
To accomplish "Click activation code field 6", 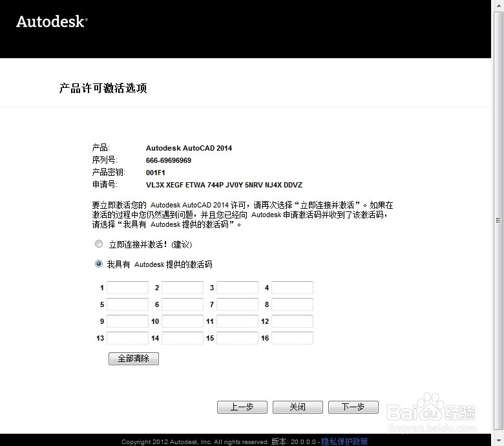I will (183, 304).
